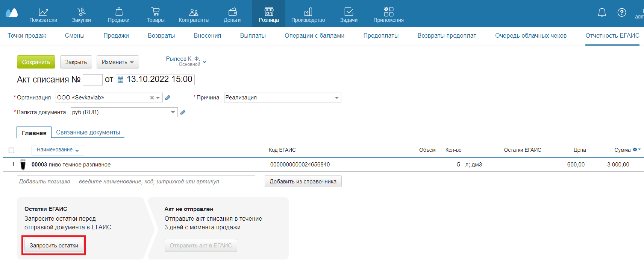This screenshot has width=644, height=267.
Task: Open the Изменить dropdown menu
Action: tap(118, 62)
